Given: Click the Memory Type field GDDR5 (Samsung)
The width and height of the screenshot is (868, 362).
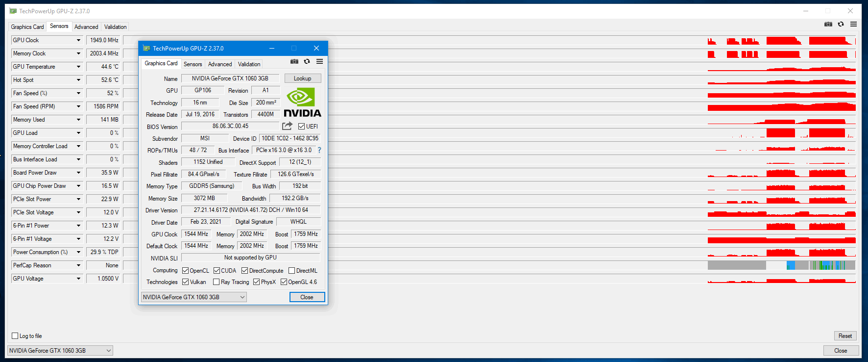Looking at the screenshot, I should click(x=212, y=186).
